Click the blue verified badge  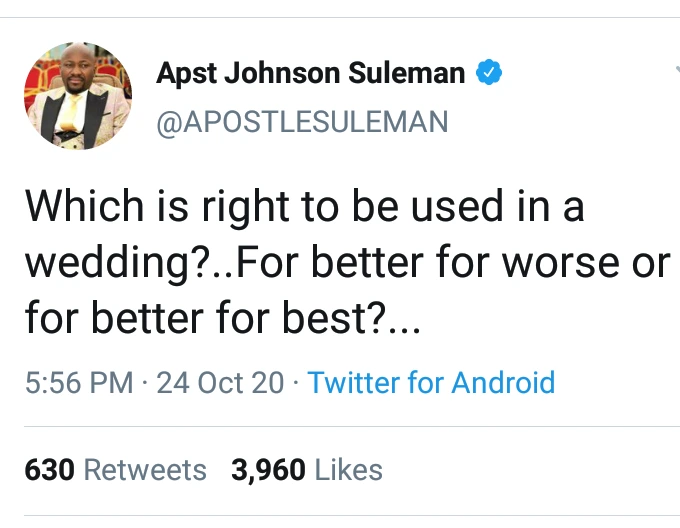point(488,73)
